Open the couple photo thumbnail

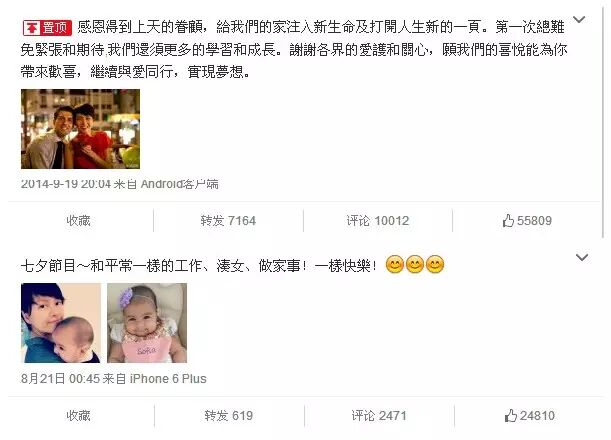80,129
